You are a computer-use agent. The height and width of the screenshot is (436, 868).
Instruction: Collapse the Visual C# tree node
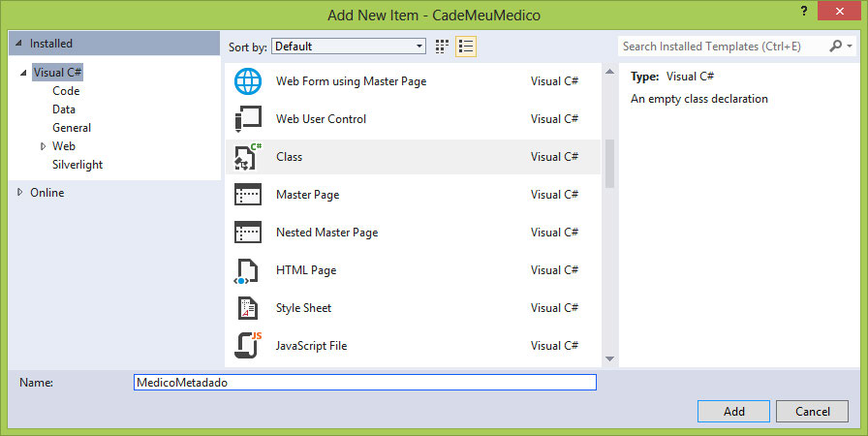23,73
